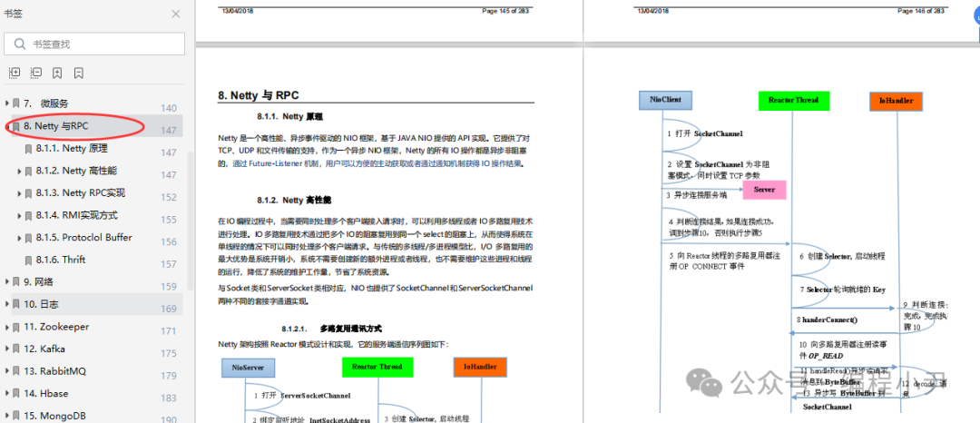Image resolution: width=980 pixels, height=423 pixels.
Task: Open bookmark 11. Zookeeper
Action: (x=56, y=327)
